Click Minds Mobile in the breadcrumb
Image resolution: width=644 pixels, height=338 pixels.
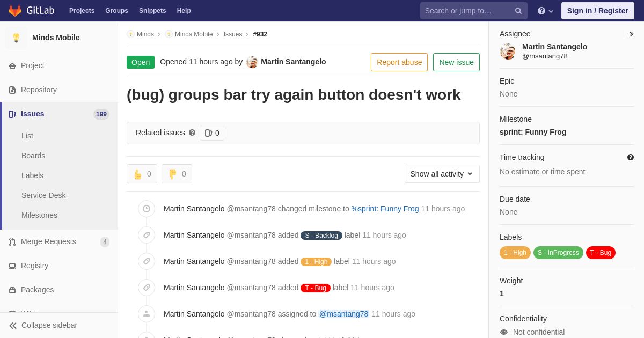[x=194, y=34]
